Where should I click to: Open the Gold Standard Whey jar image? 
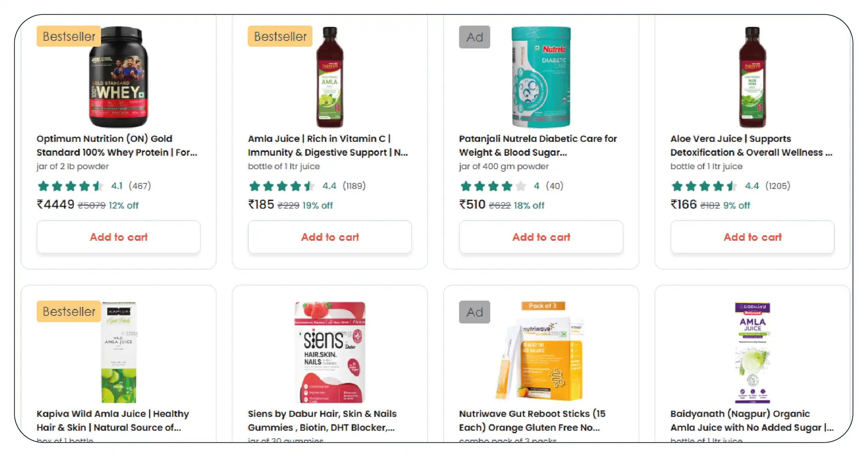click(118, 77)
